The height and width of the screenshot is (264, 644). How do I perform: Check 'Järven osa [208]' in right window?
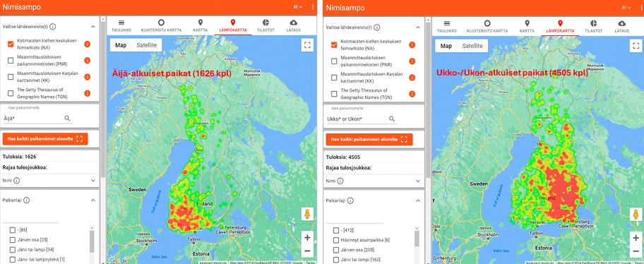pyautogui.click(x=336, y=250)
